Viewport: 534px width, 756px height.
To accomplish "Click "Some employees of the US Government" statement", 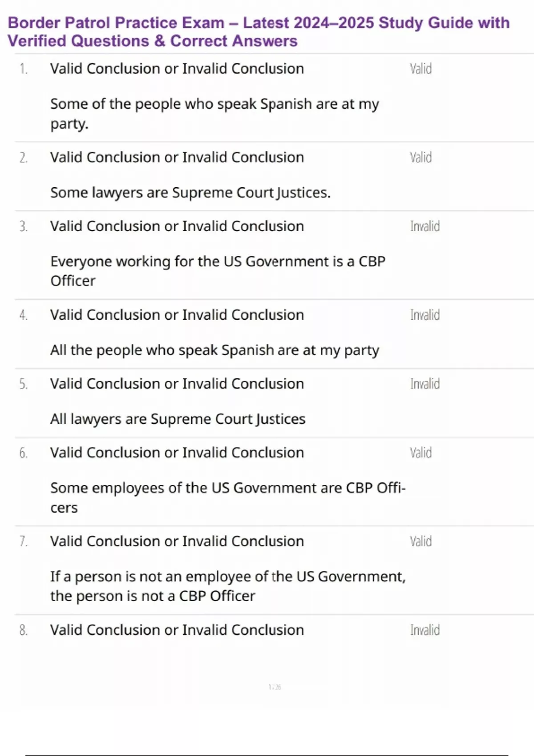I will click(227, 498).
